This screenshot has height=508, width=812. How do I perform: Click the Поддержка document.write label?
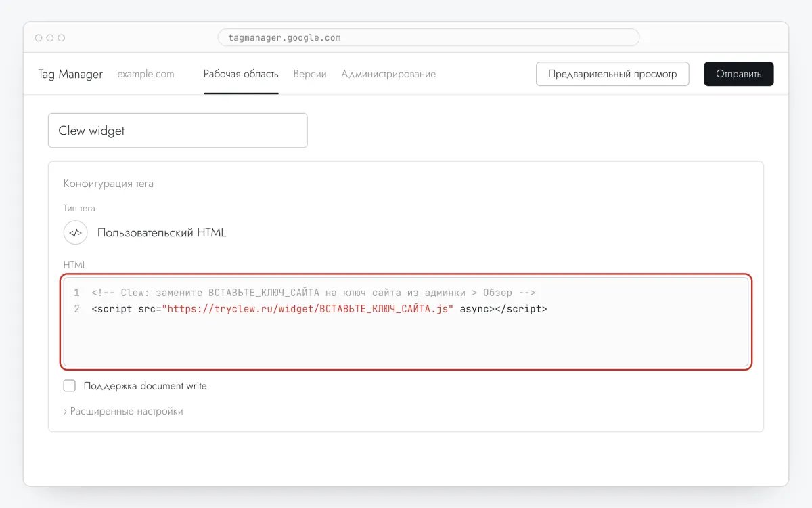point(145,386)
